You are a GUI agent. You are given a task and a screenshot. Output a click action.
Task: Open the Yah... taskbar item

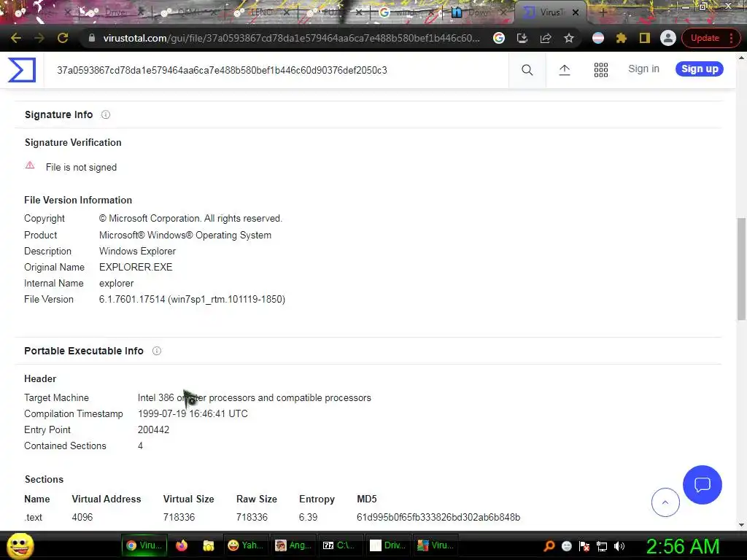tap(245, 545)
